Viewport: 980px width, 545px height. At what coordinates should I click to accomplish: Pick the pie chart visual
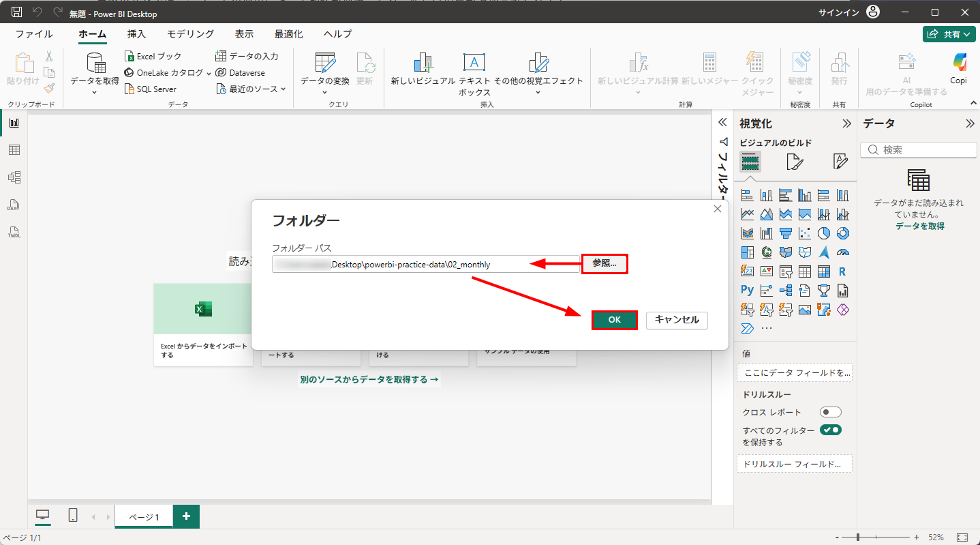tap(823, 233)
